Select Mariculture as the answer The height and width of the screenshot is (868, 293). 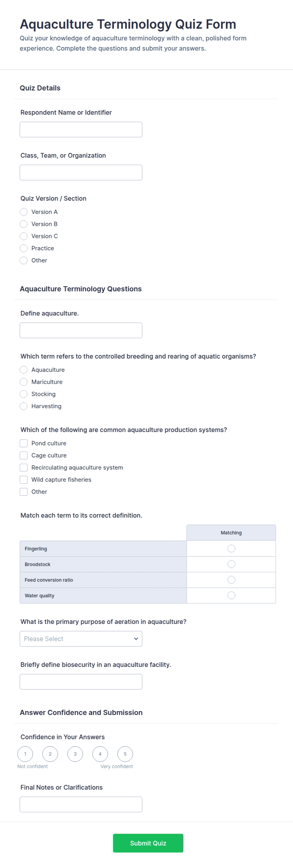tap(24, 382)
